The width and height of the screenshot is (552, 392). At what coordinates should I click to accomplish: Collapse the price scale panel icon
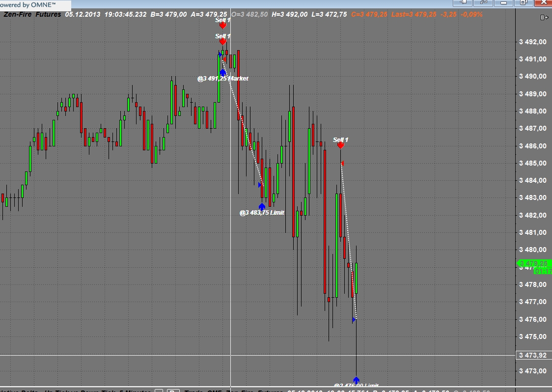(x=544, y=17)
